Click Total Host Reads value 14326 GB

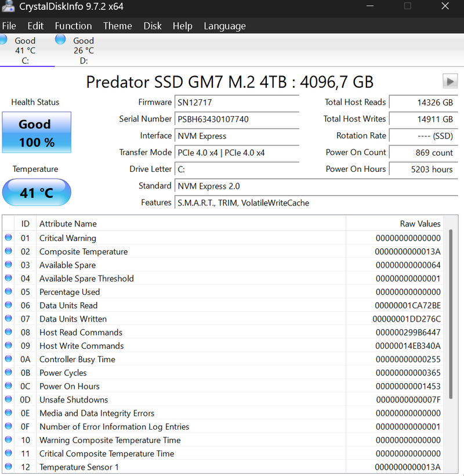pyautogui.click(x=423, y=102)
